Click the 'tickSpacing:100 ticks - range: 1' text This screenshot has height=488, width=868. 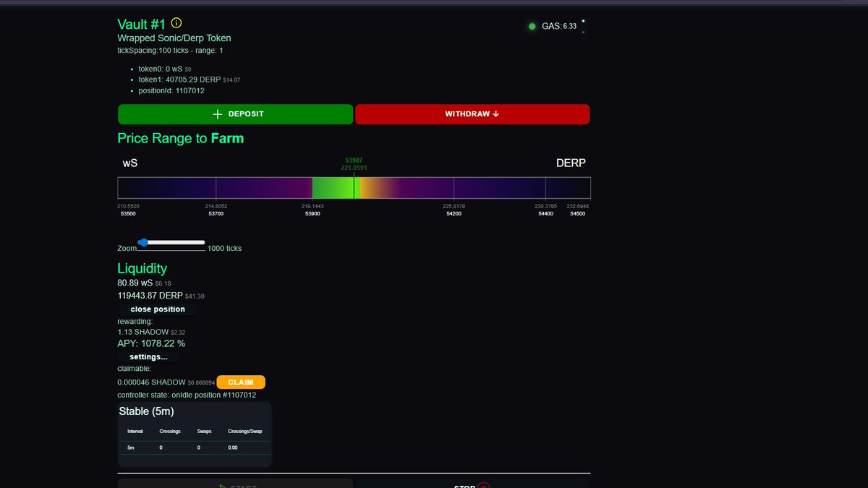point(170,51)
